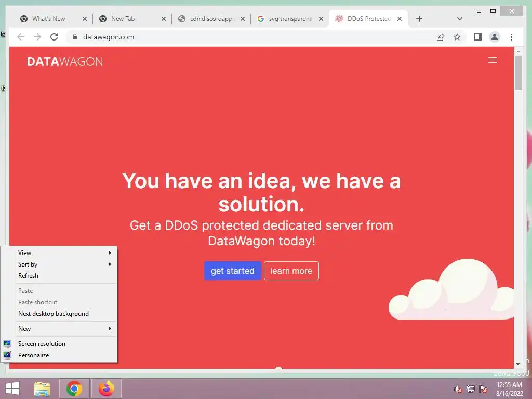Open a new browser tab
This screenshot has width=532, height=399.
419,19
